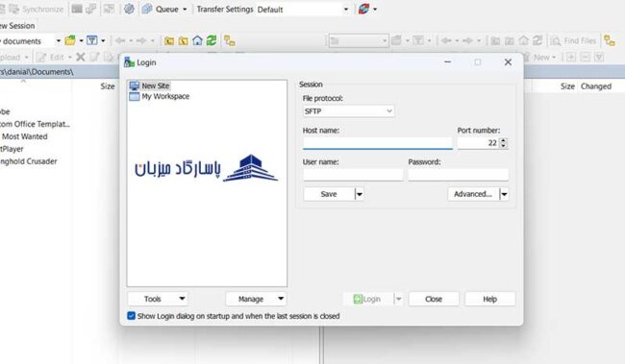Toggle Show Login dialog on startup checkbox
This screenshot has height=364, width=625.
pos(131,316)
